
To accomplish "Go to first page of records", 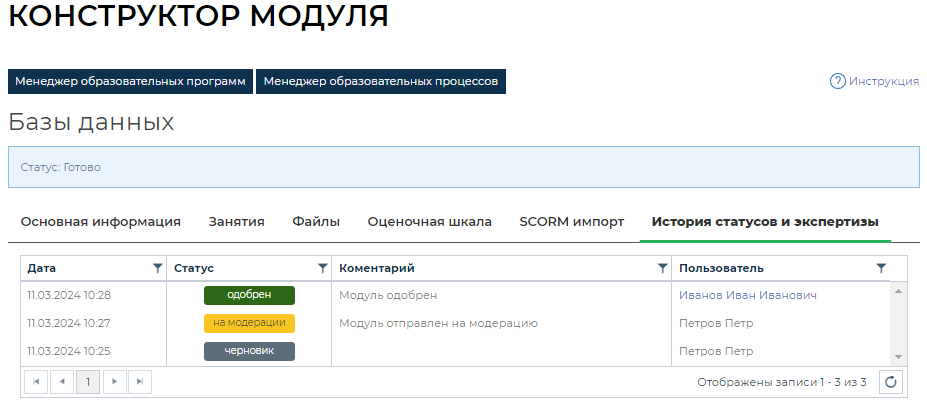I will pyautogui.click(x=36, y=382).
